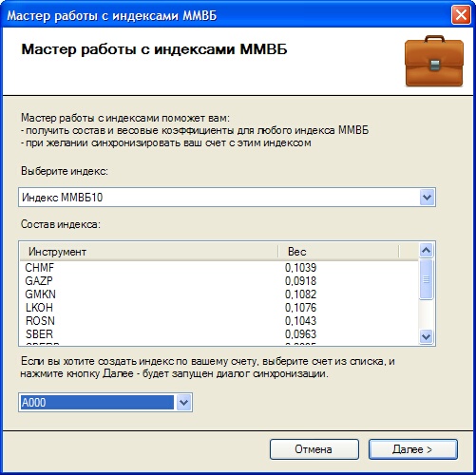Click the weight value 0,1039
476x475 pixels.
point(300,268)
